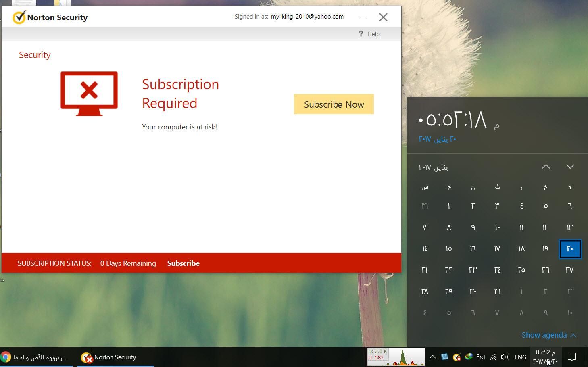Open the network traffic meter graph
The width and height of the screenshot is (588, 367).
coord(396,357)
